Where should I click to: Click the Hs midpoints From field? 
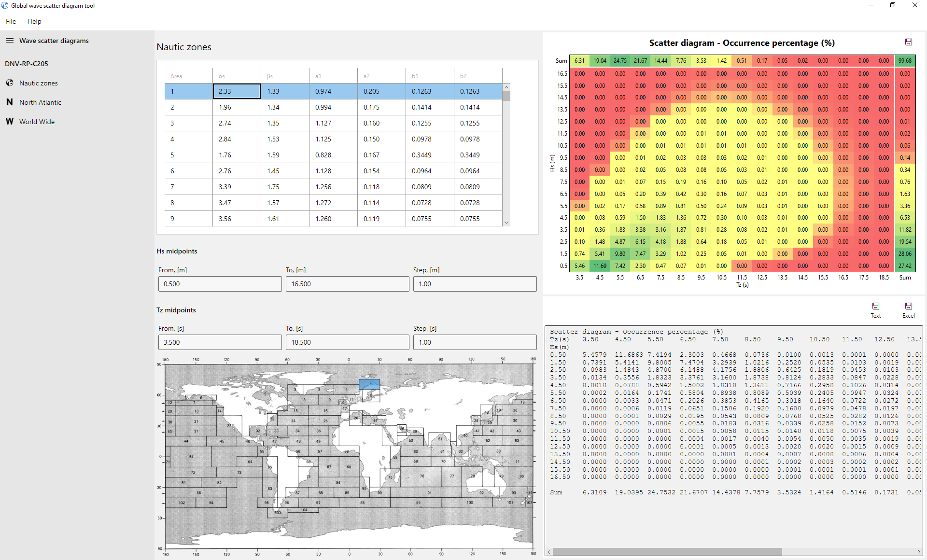point(220,284)
